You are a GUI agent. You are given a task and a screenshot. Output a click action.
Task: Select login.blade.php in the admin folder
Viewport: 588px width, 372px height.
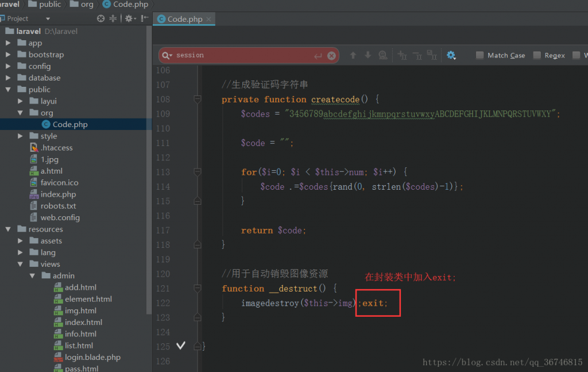point(92,357)
